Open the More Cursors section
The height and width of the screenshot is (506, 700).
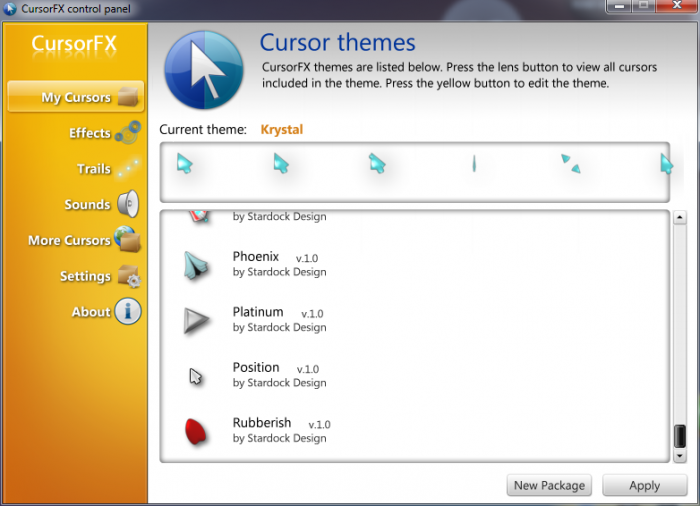tap(69, 240)
